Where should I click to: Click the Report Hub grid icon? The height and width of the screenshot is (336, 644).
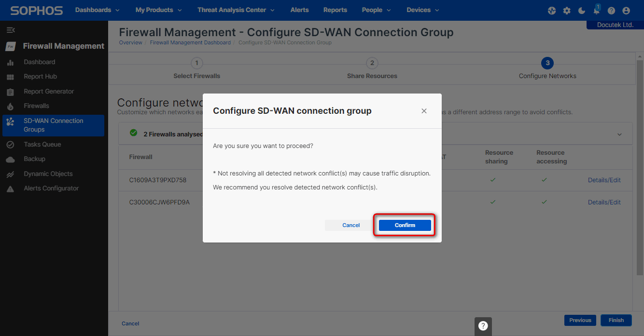click(10, 77)
